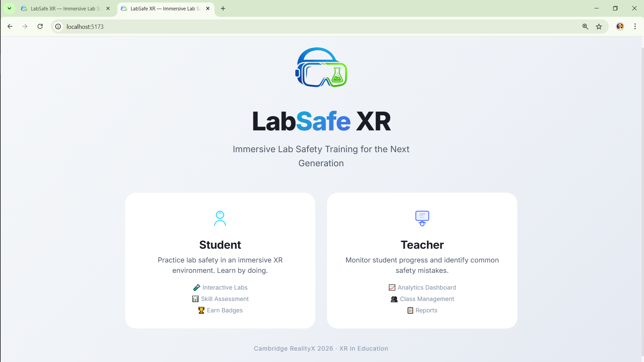
Task: Minimize the browser window
Action: pos(596,8)
